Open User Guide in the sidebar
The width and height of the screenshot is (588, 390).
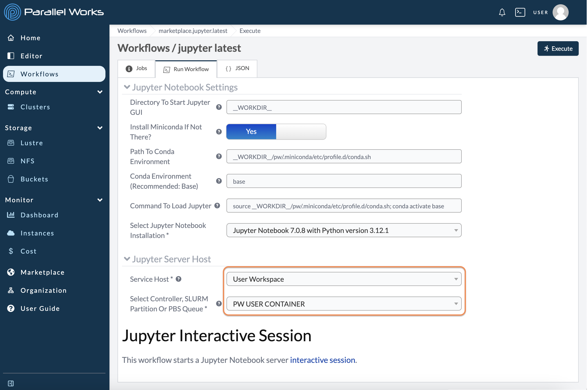(54, 308)
